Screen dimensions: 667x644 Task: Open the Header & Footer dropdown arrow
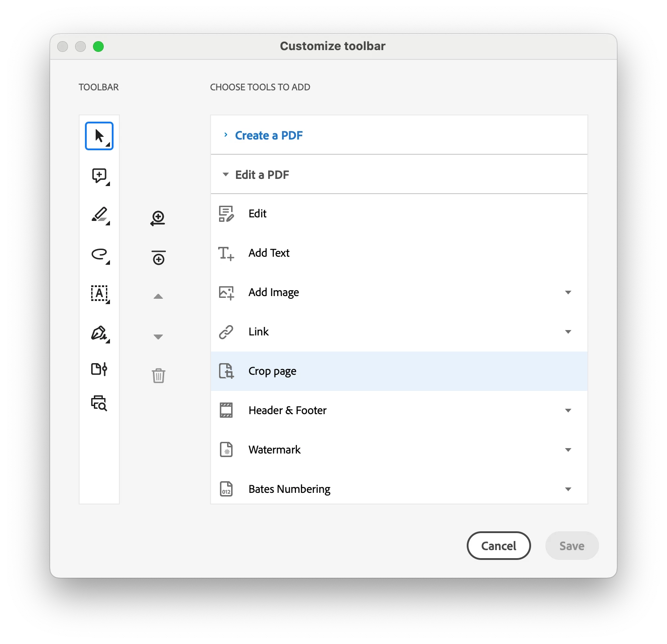568,411
